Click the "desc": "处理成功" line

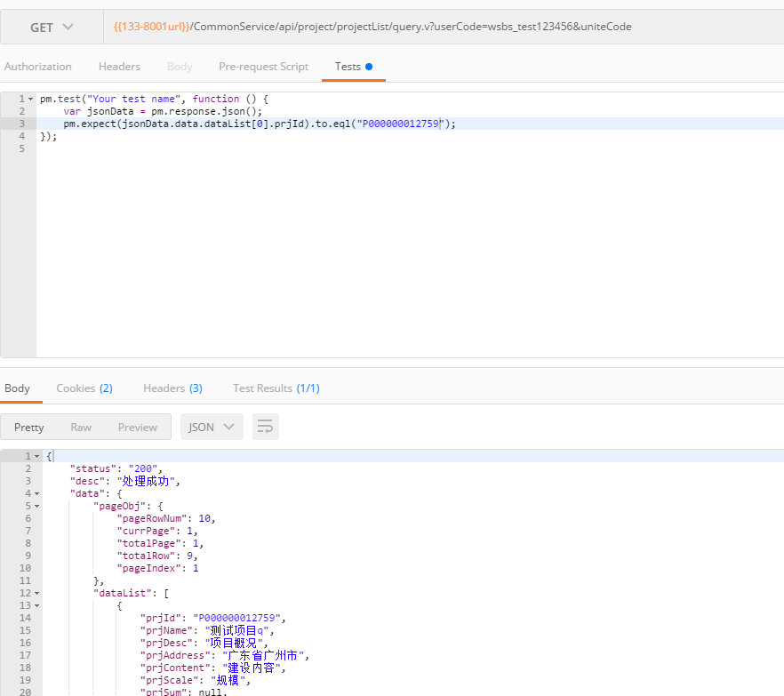point(124,481)
